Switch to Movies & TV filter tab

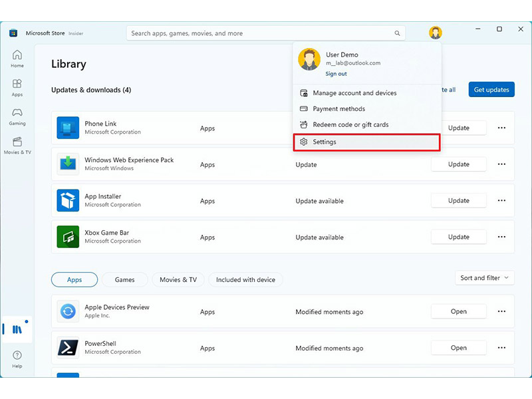(x=178, y=280)
